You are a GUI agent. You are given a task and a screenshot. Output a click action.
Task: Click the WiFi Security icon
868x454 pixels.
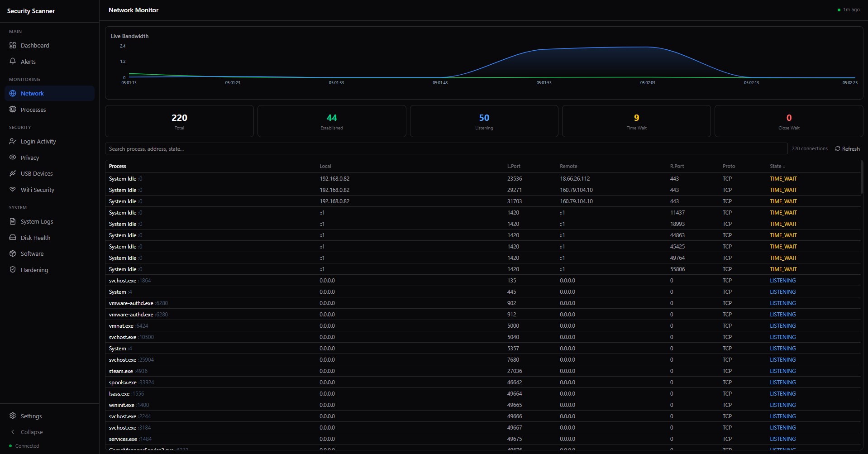coord(13,190)
